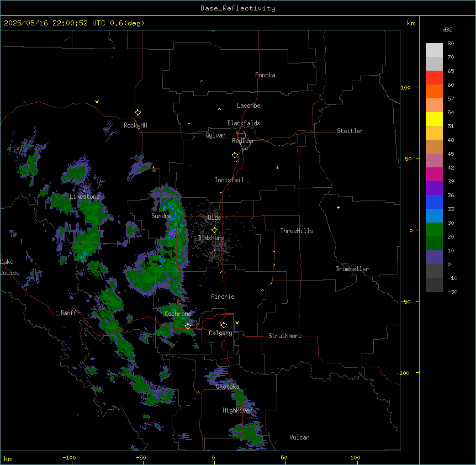Click the Olds town label
Viewport: 476px width, 465px height.
coord(214,218)
